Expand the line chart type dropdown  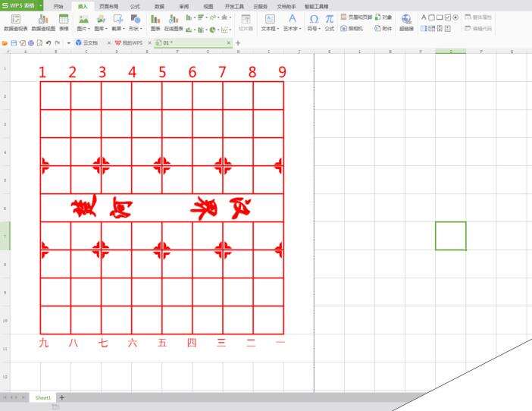(x=218, y=17)
